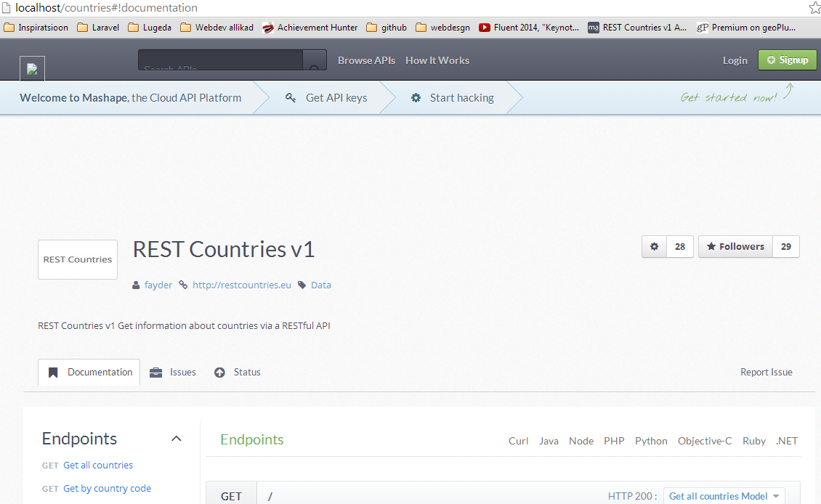Click the user icon beside fayder
Screen dimensions: 821x504
[136, 285]
